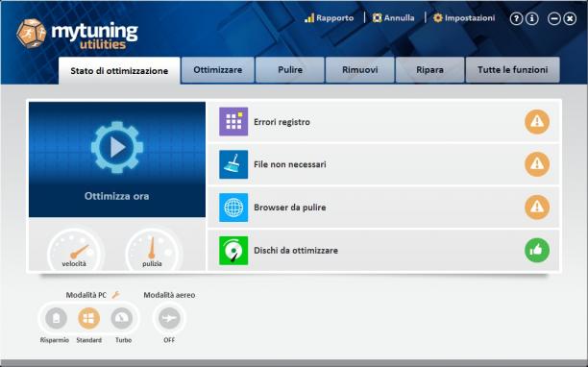Screen dimensions: 588x367
Task: Select Risparmio battery PC mode
Action: 56,318
